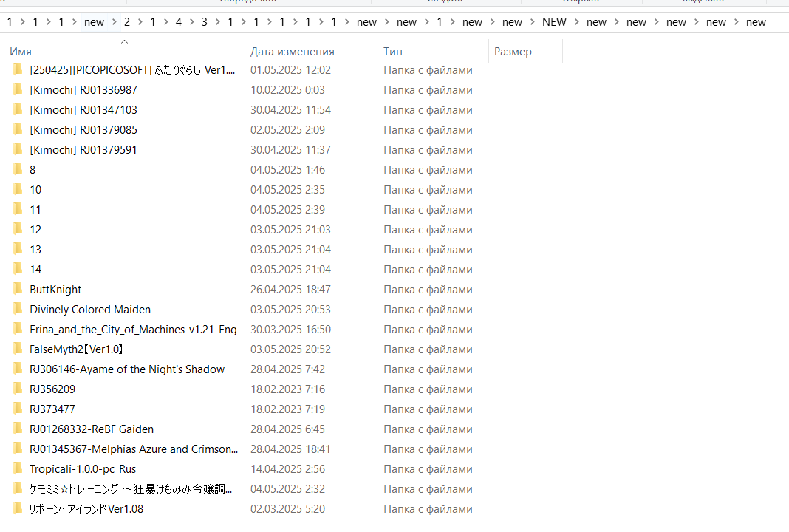This screenshot has width=789, height=532.
Task: Expand the chevron right after breadcrumb 3
Action: [x=217, y=22]
